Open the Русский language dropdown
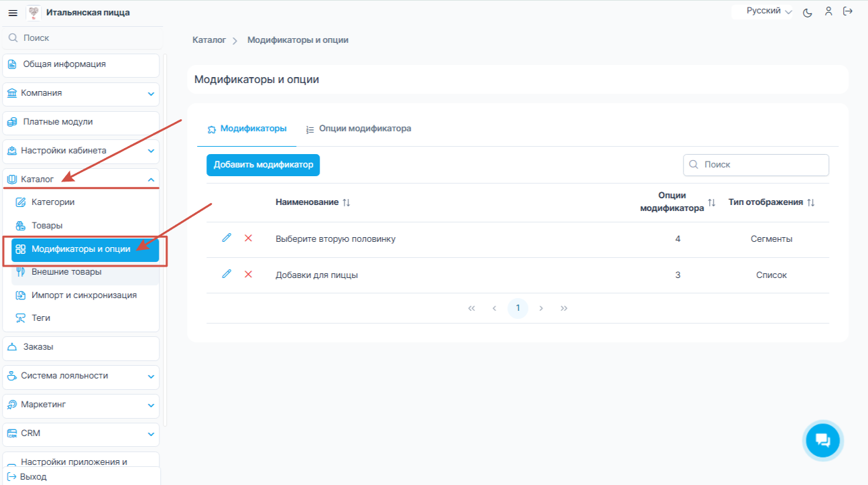Screen dimensions: 868x485 (x=769, y=11)
